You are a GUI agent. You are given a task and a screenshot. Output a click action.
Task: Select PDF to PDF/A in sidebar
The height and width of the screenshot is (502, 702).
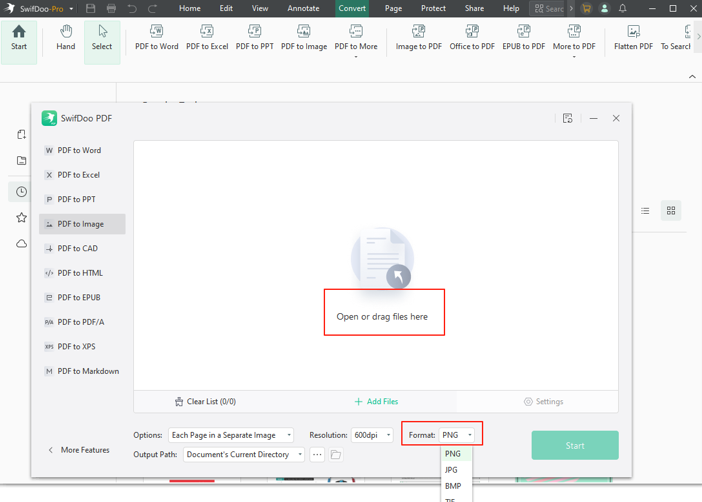pyautogui.click(x=82, y=322)
